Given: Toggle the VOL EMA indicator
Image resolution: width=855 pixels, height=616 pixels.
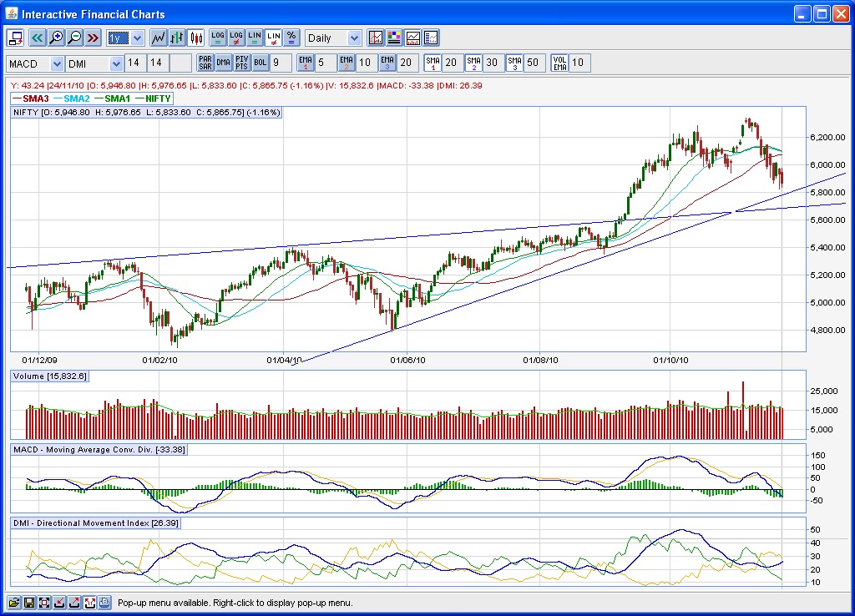Looking at the screenshot, I should pyautogui.click(x=559, y=63).
